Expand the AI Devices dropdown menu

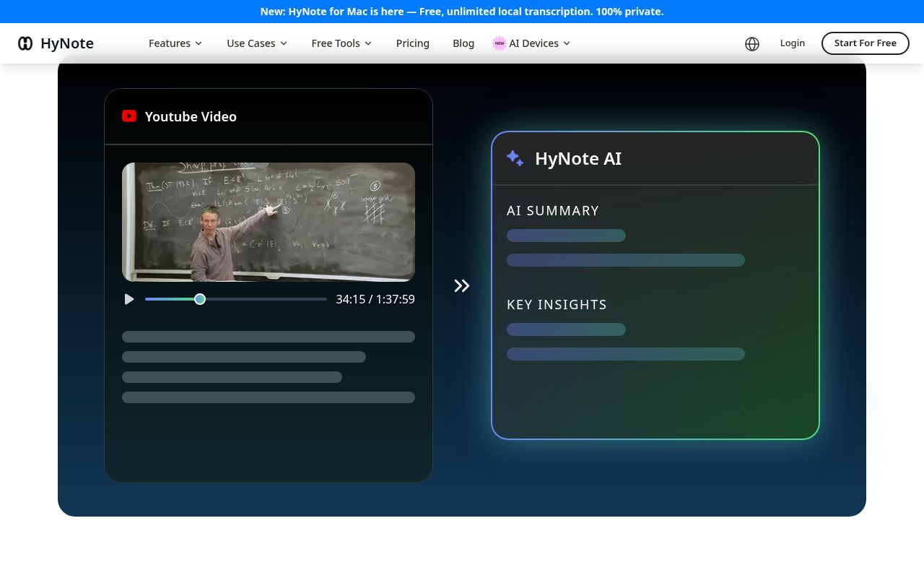point(540,43)
